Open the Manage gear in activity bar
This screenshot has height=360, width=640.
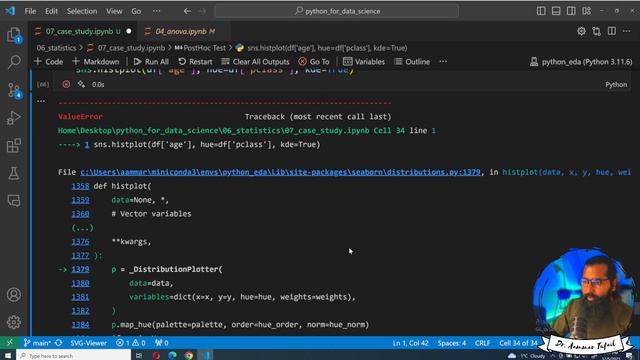click(x=14, y=322)
